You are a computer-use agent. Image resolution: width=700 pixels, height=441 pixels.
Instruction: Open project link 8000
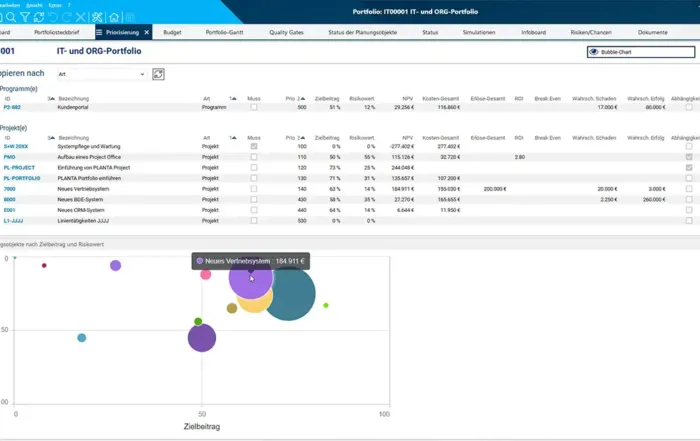pyautogui.click(x=9, y=200)
